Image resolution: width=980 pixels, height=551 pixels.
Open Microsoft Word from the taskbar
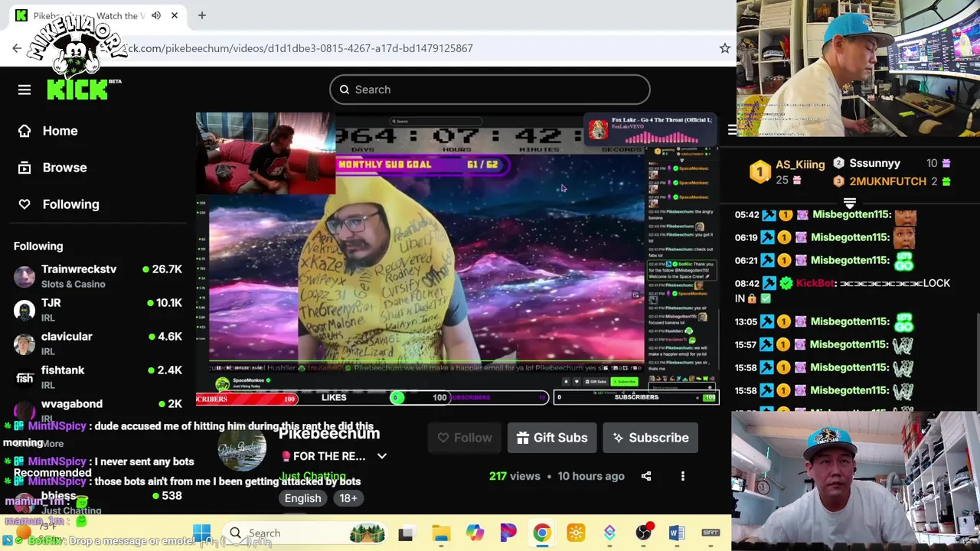[677, 533]
